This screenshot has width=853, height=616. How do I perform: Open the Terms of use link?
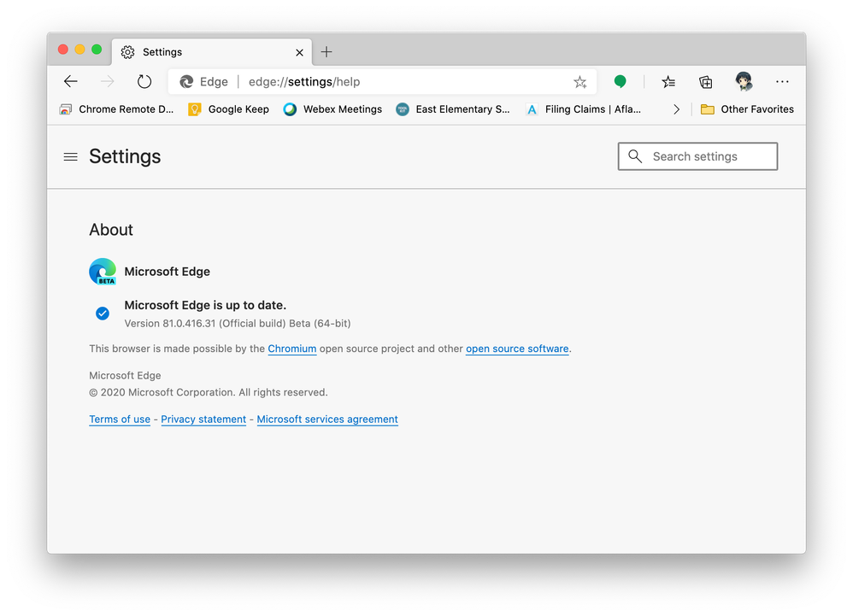coord(120,419)
